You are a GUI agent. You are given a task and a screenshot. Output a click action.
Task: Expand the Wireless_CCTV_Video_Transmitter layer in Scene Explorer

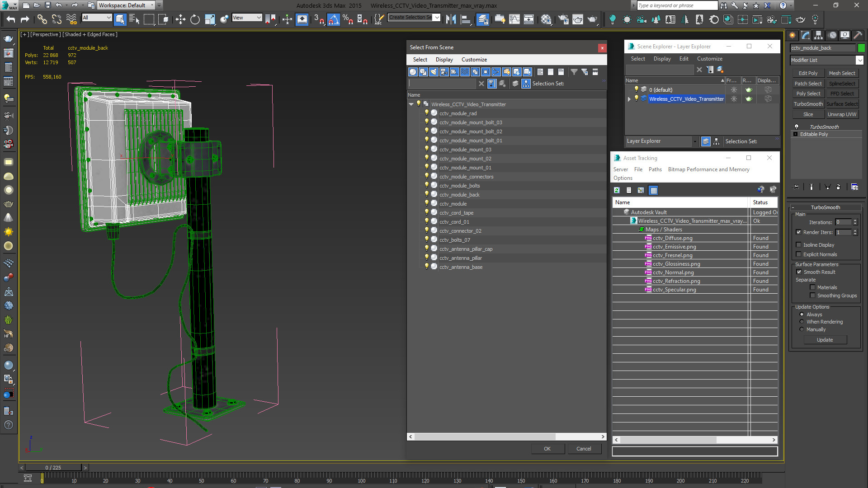pos(629,99)
